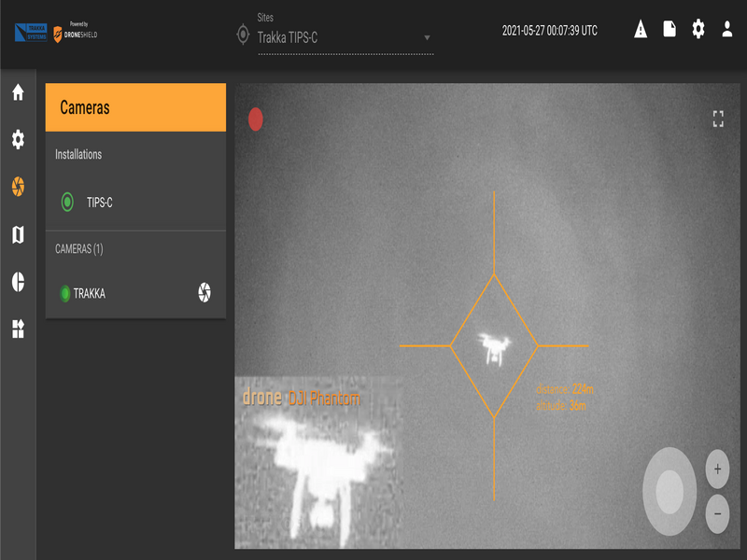
Task: Toggle the TRAKKA camera green status indicator
Action: click(x=64, y=294)
